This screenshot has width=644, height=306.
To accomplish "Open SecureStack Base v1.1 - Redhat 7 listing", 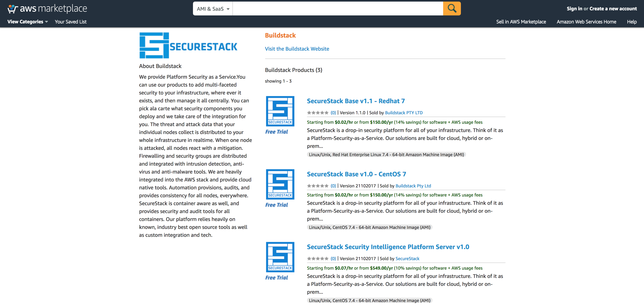I will pos(356,101).
